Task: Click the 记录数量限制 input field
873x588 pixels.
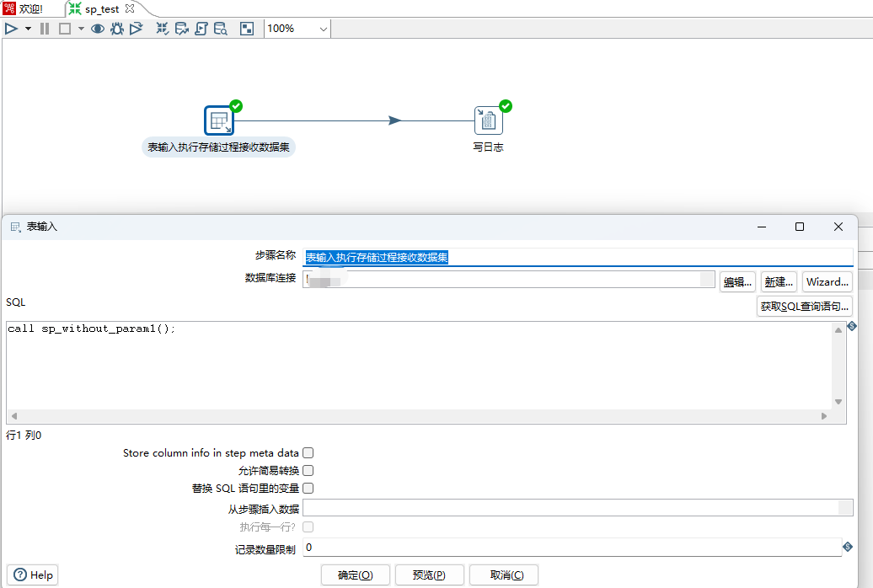Action: click(x=572, y=548)
